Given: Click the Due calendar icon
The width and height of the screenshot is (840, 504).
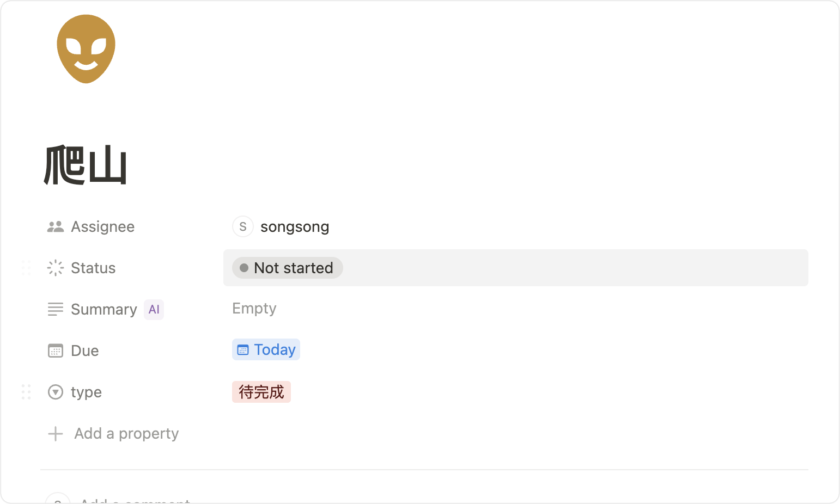Looking at the screenshot, I should 55,351.
